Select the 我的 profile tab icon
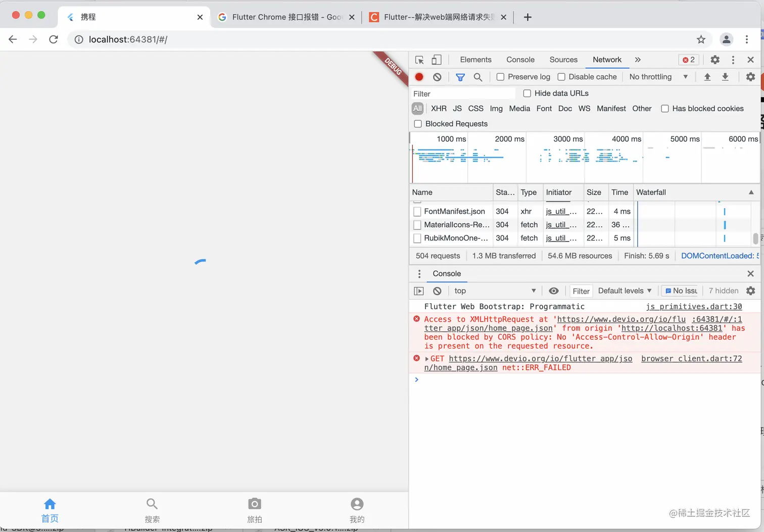764x532 pixels. pos(357,504)
